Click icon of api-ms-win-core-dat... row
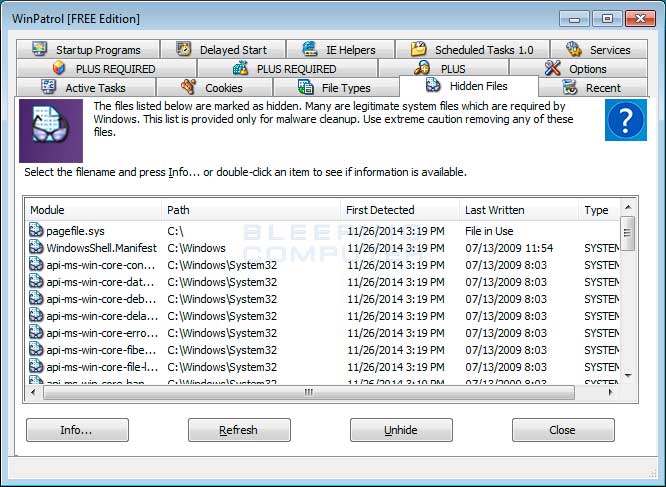This screenshot has width=666, height=487. [x=36, y=281]
